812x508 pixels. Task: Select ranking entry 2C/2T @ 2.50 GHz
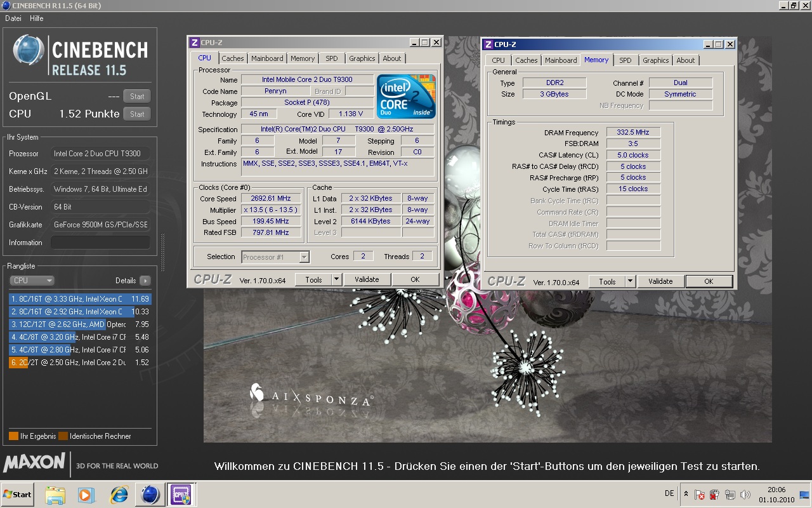pos(80,362)
